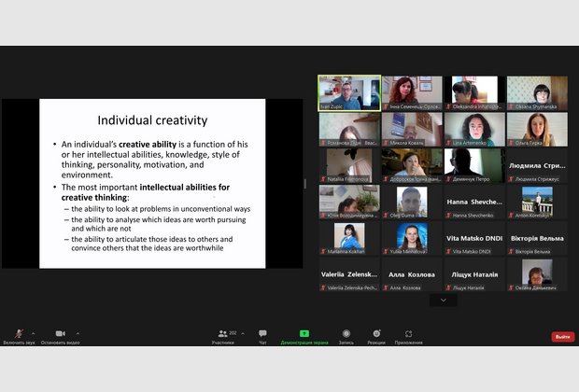This screenshot has height=392, width=579.
Task: Click muted mic icon on Алла Козлова's tile
Action: [385, 288]
